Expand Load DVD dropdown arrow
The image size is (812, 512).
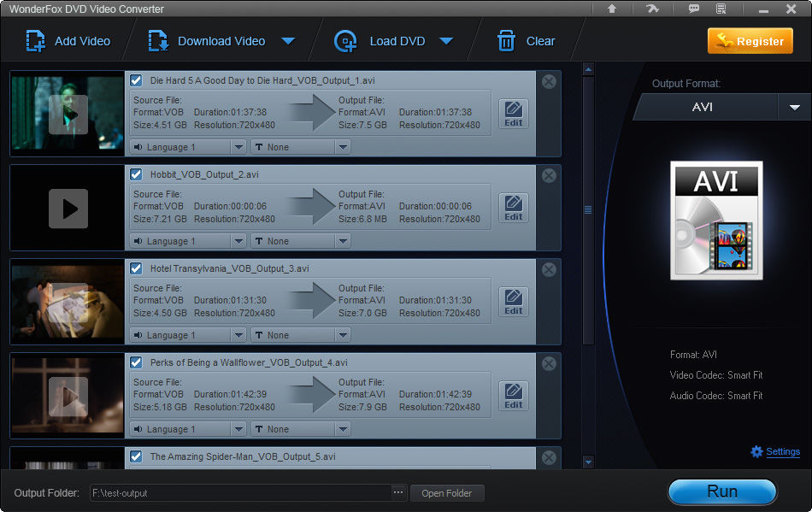click(x=446, y=41)
